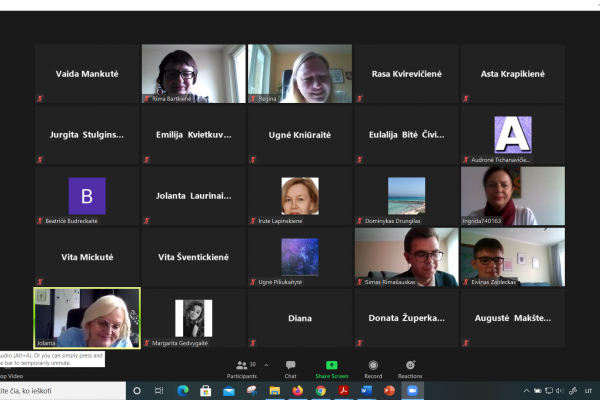Click the battery icon in the system tray
This screenshot has height=400, width=600.
pyautogui.click(x=538, y=391)
